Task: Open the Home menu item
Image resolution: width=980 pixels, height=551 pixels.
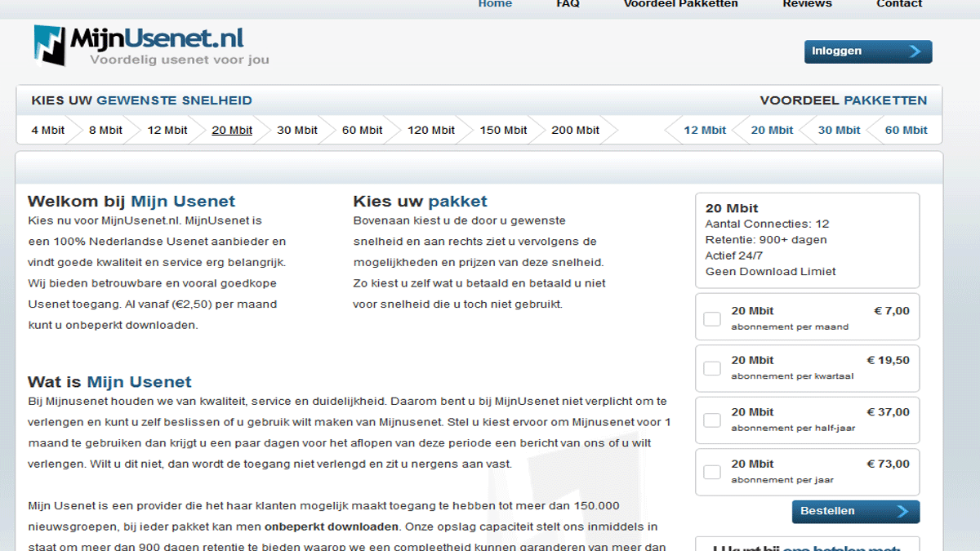Action: (495, 4)
